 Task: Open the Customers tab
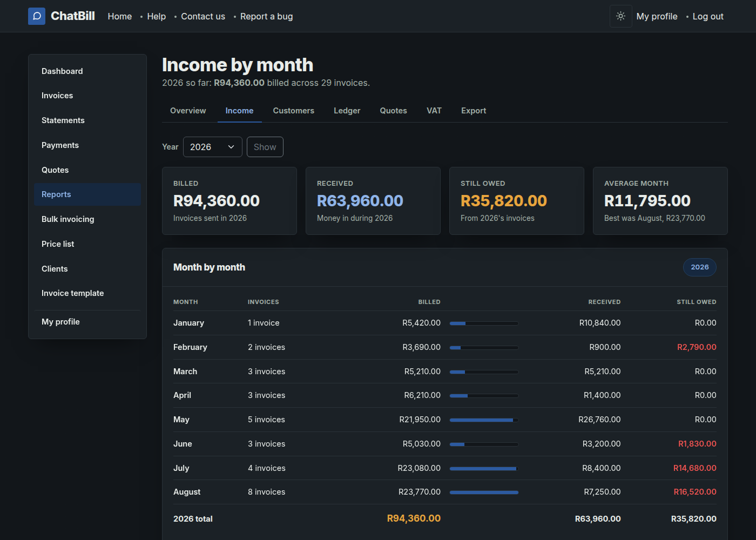(x=294, y=111)
